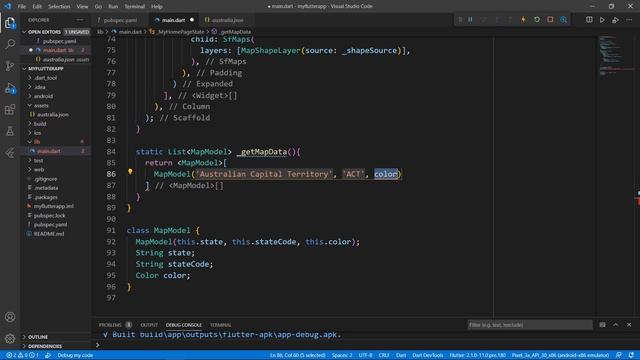This screenshot has height=360, width=640.
Task: Switch to the Problems panel tab
Action: [x=115, y=325]
